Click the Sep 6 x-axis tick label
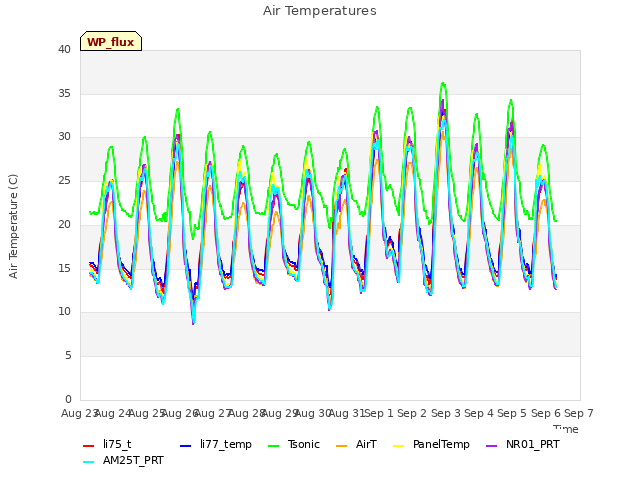Image resolution: width=640 pixels, height=480 pixels. click(x=545, y=413)
